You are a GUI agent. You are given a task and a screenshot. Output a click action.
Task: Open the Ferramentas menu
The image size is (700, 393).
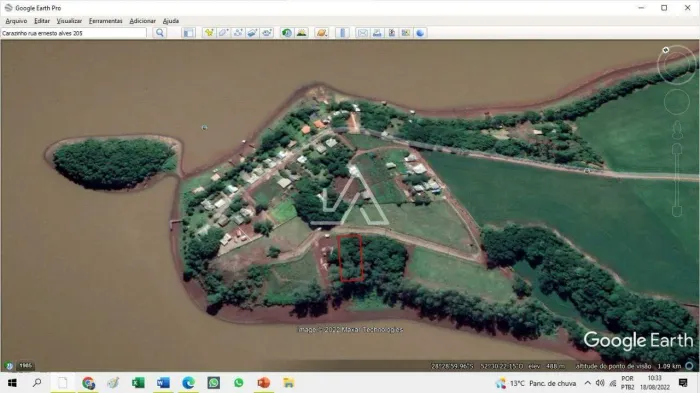(x=105, y=21)
